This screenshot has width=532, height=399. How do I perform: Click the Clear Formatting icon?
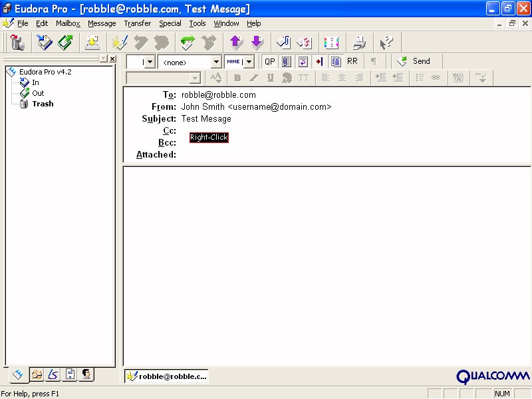point(458,78)
